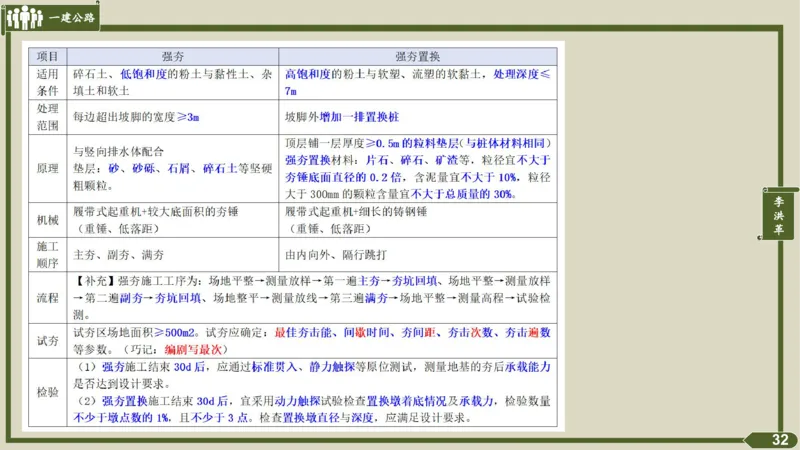
Task: Click the cell '每边超出坡脚的宽度≥3m'
Action: click(x=172, y=117)
